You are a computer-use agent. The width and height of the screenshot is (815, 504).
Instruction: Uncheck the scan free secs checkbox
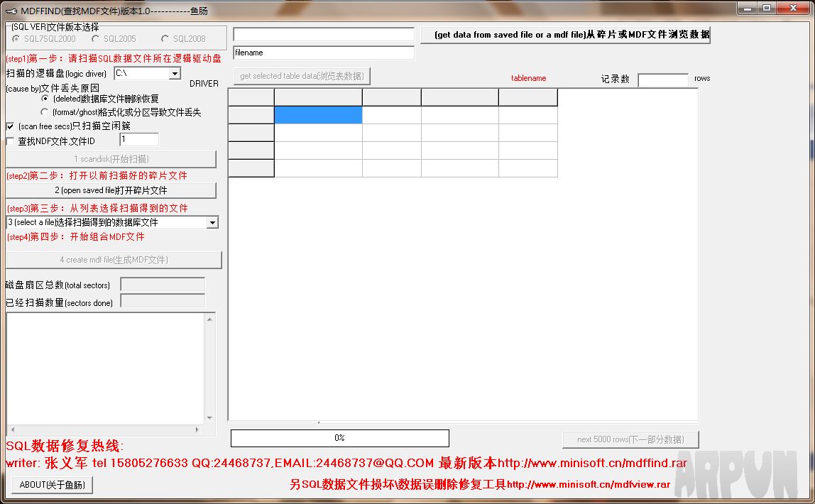coord(9,126)
